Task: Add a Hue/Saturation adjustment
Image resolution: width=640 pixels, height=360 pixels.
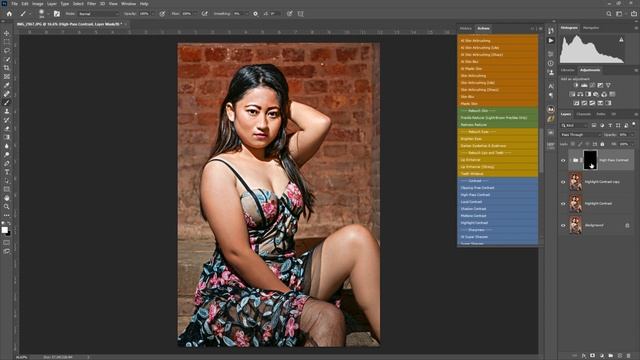Action: pyautogui.click(x=572, y=94)
